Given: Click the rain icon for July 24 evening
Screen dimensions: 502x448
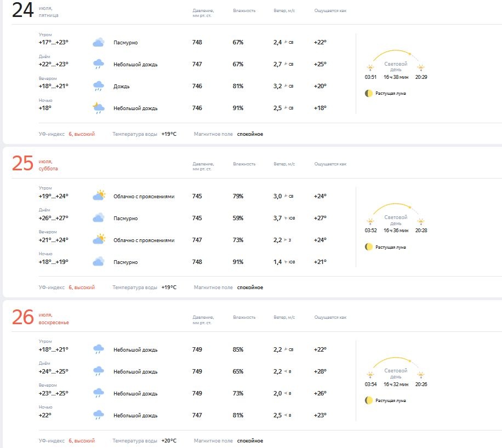Looking at the screenshot, I should pos(98,86).
